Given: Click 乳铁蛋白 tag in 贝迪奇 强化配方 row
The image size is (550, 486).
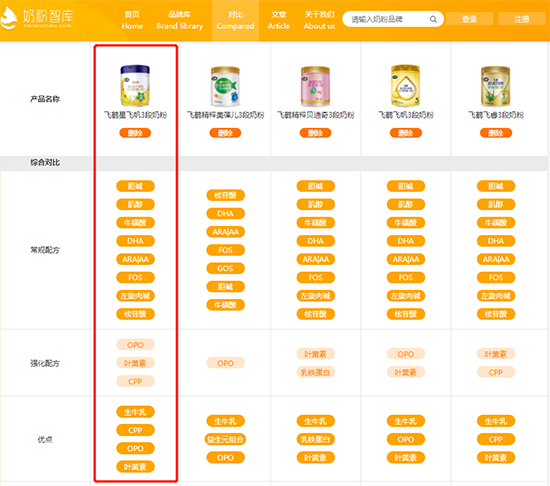Looking at the screenshot, I should coord(315,372).
